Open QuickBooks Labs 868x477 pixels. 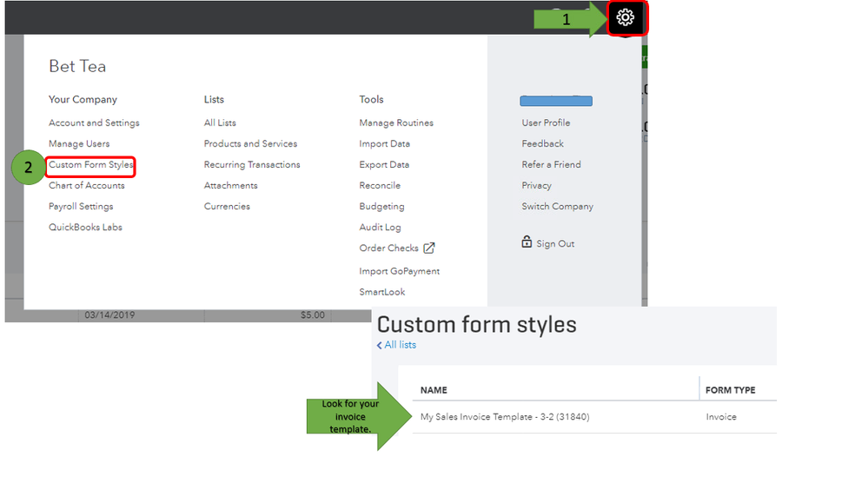click(85, 228)
